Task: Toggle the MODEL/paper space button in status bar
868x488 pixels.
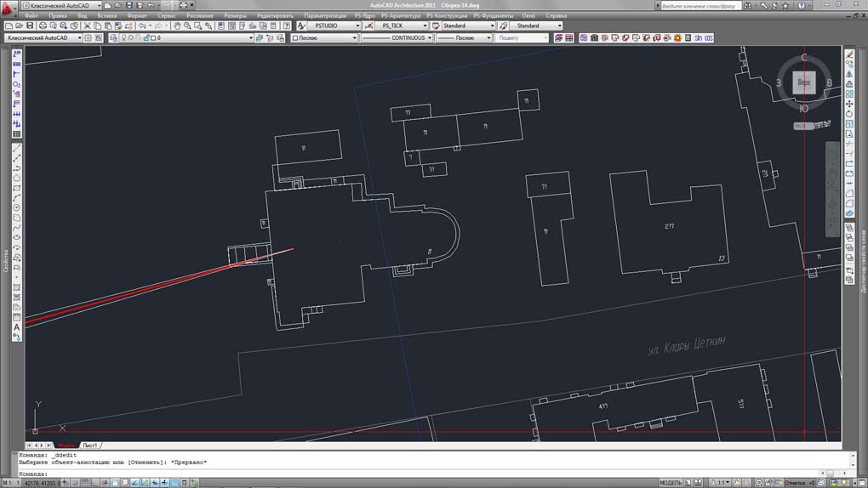Action: [x=671, y=482]
